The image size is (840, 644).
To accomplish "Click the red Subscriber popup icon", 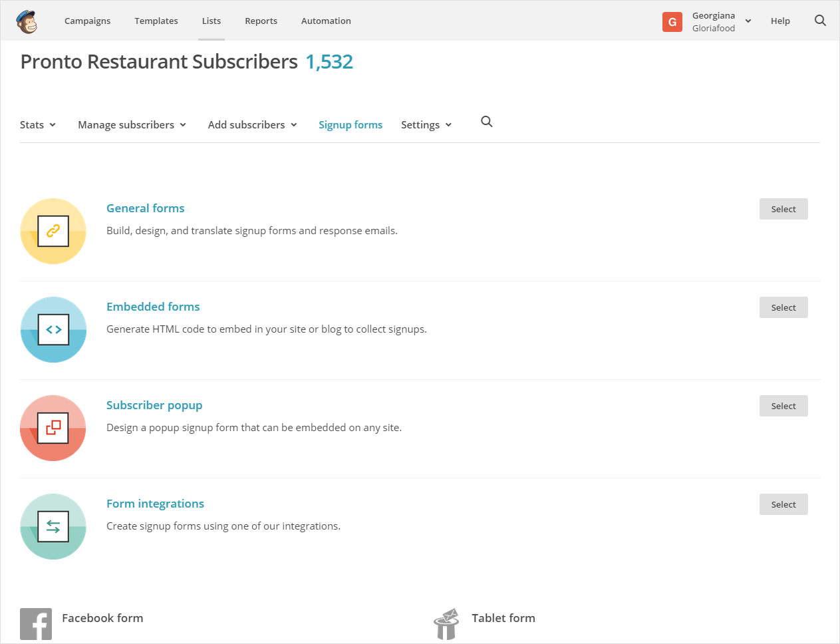I will coord(53,428).
